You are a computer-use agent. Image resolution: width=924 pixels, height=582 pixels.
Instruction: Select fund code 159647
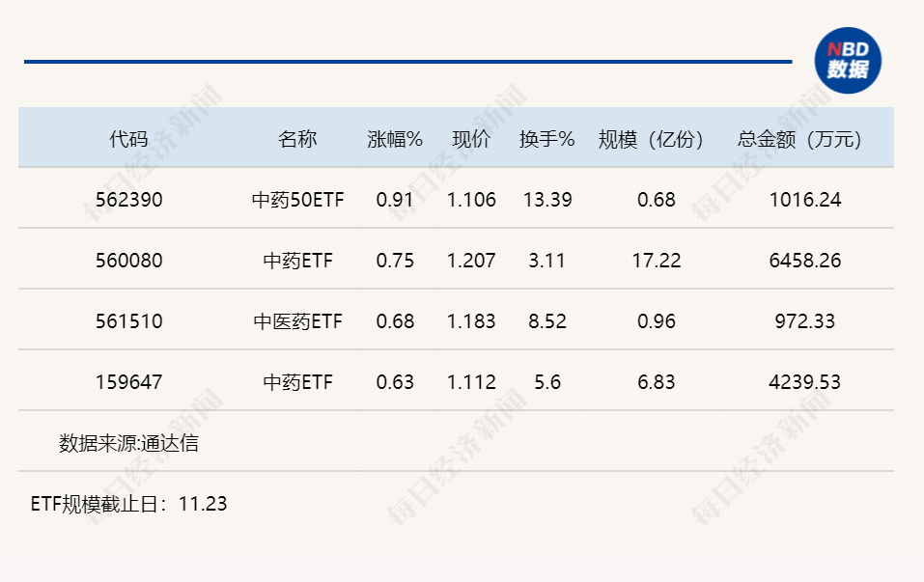[x=129, y=382]
